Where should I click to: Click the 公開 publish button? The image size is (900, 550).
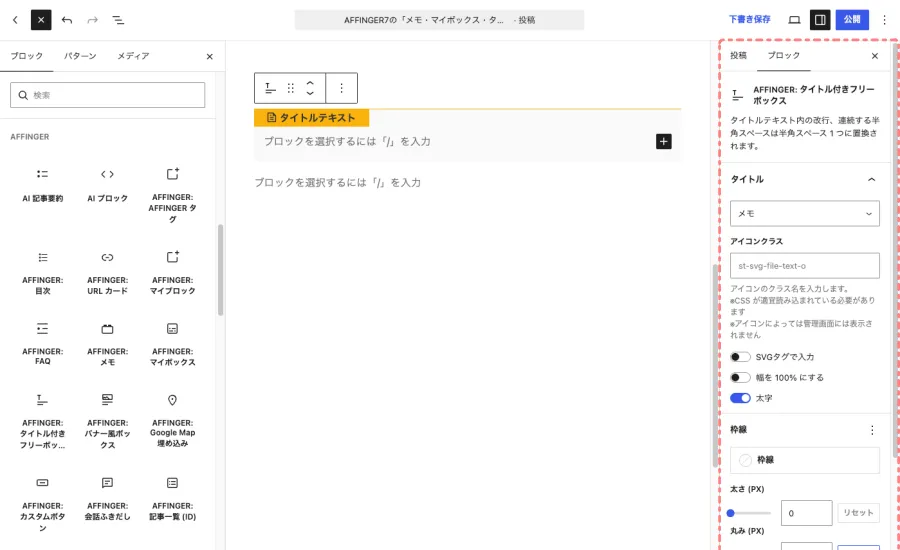tap(852, 20)
